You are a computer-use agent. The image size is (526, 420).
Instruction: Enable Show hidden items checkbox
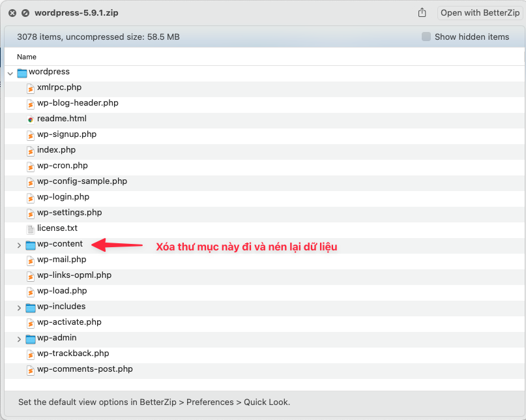pos(426,37)
